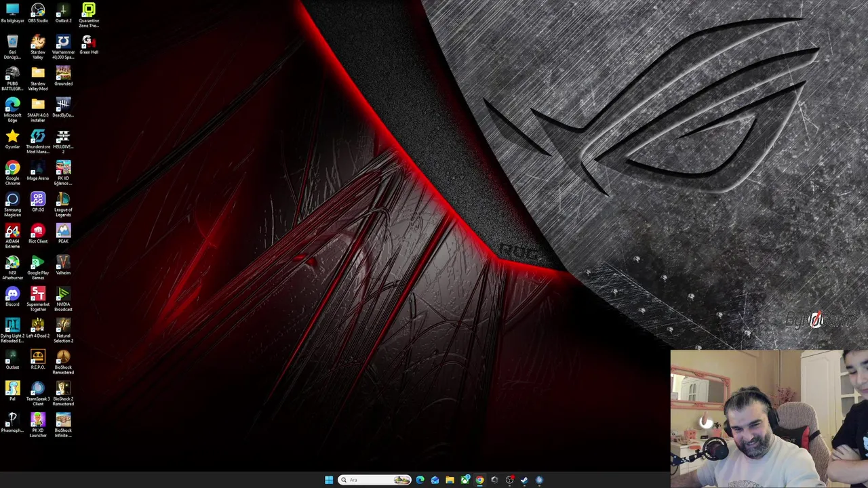Open File Explorer from the taskbar
This screenshot has height=488, width=868.
(450, 480)
